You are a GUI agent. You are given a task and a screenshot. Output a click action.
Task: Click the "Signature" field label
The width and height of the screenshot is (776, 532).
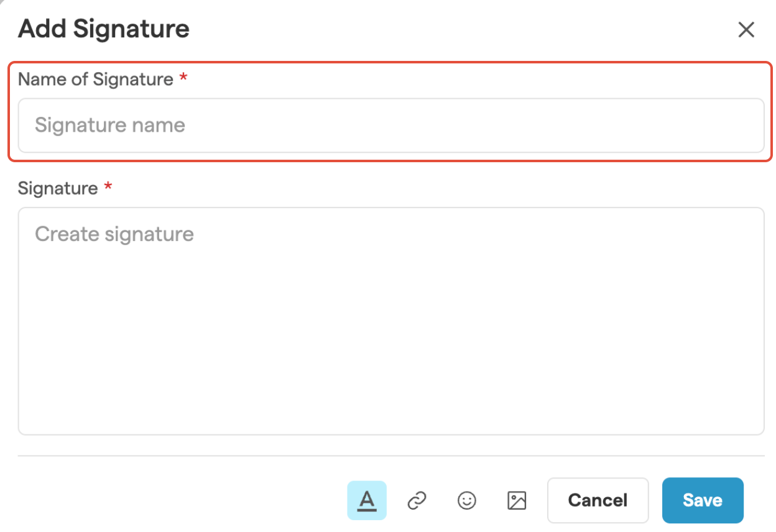pyautogui.click(x=58, y=188)
